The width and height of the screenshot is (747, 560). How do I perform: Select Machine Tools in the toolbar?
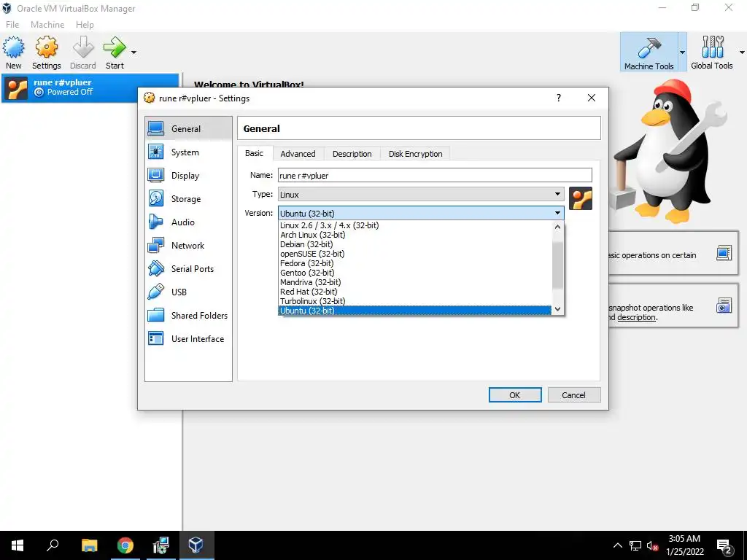click(x=649, y=52)
